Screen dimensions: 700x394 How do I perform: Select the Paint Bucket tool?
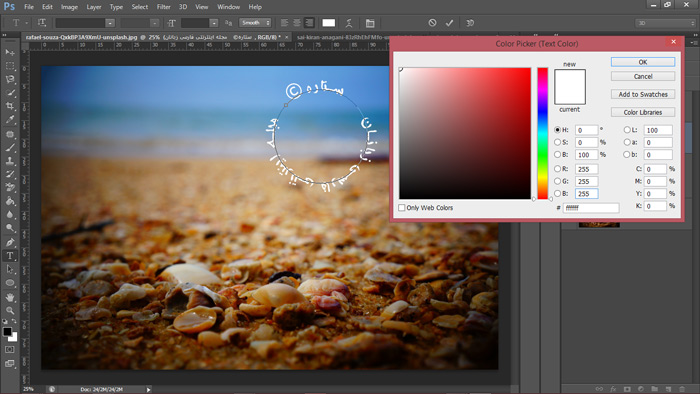click(10, 201)
